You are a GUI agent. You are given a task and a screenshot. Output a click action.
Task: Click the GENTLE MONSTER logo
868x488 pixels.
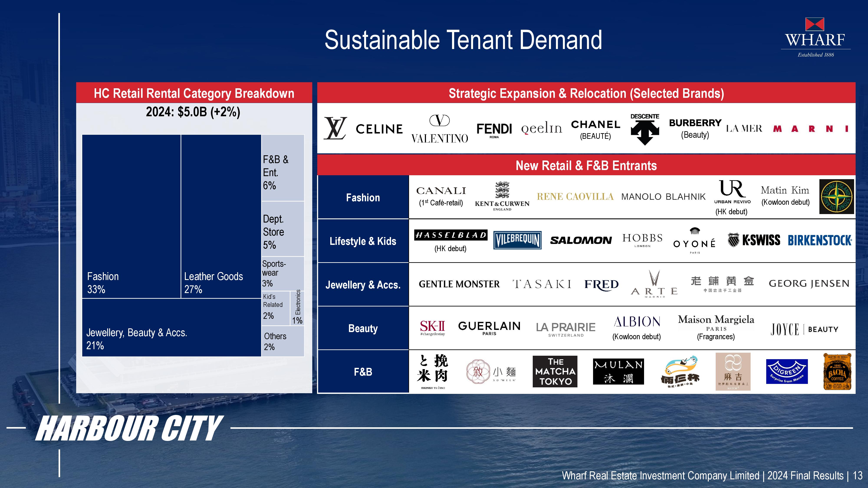(x=459, y=284)
